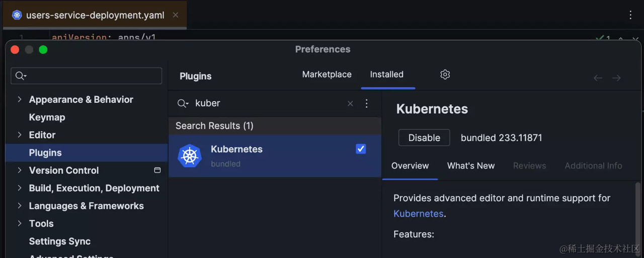
Task: Expand the Editor settings section
Action: point(20,135)
